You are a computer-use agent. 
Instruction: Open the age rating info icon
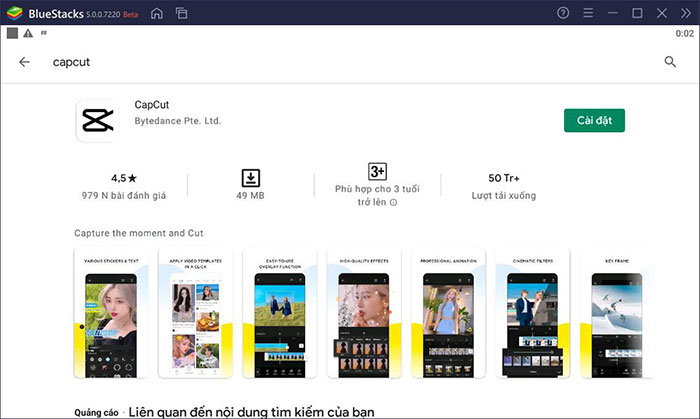[x=393, y=203]
